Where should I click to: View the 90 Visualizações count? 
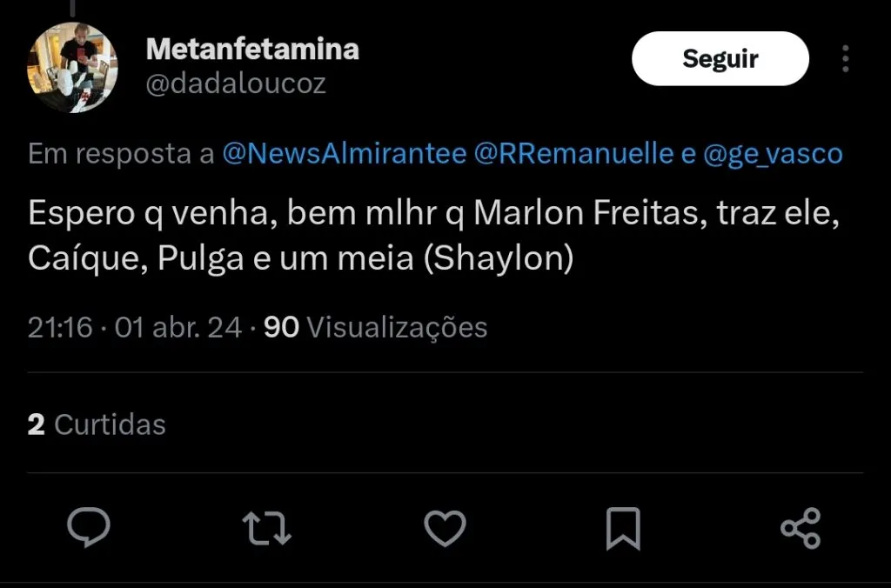(x=375, y=327)
